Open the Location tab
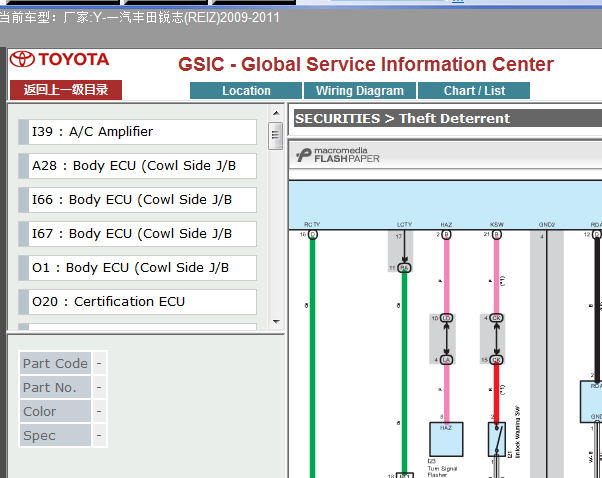This screenshot has width=602, height=478. pyautogui.click(x=246, y=91)
